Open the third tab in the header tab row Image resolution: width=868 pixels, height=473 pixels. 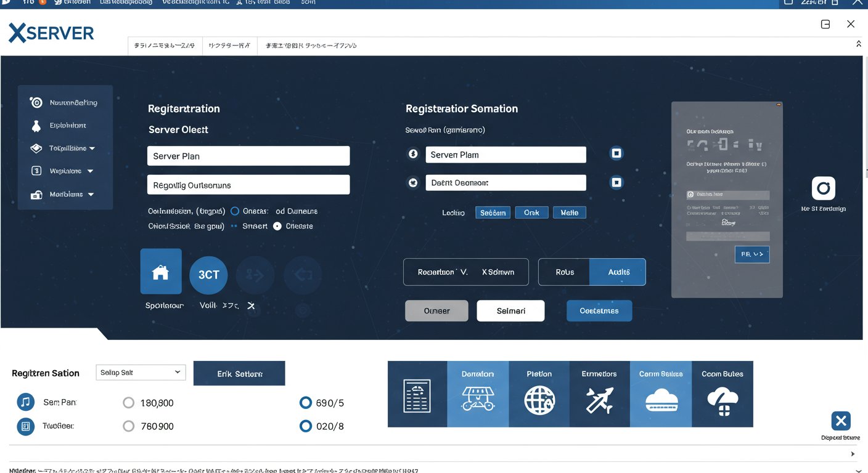pyautogui.click(x=311, y=46)
